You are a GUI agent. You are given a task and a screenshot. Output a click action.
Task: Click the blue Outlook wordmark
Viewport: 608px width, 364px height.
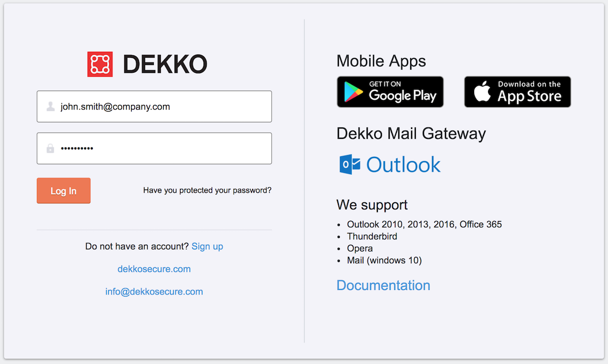click(403, 165)
